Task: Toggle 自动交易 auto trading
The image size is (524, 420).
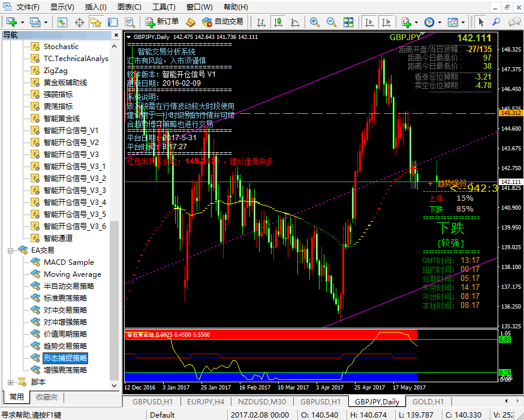Action: pyautogui.click(x=223, y=22)
